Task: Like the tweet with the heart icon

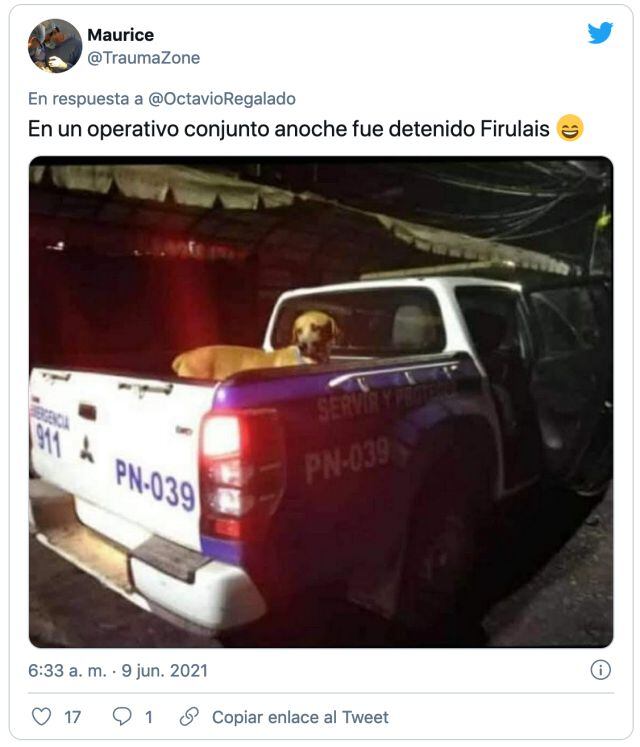Action: 41,717
